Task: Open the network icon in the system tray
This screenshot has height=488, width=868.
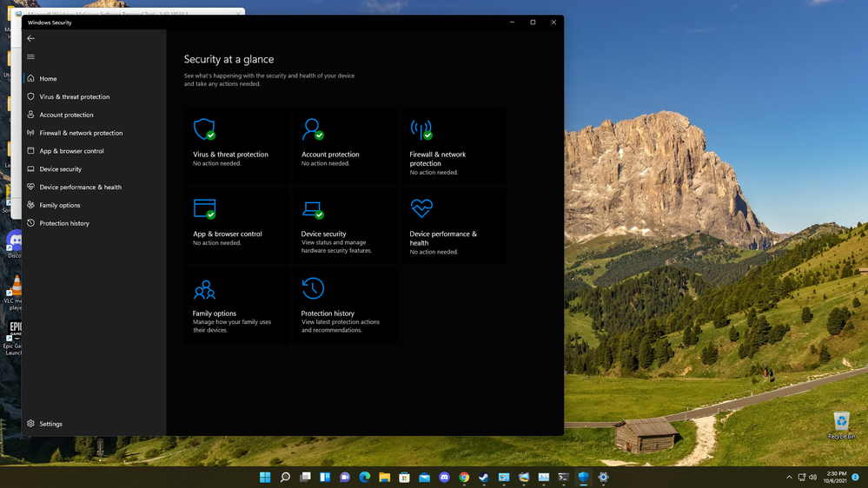Action: [x=802, y=477]
